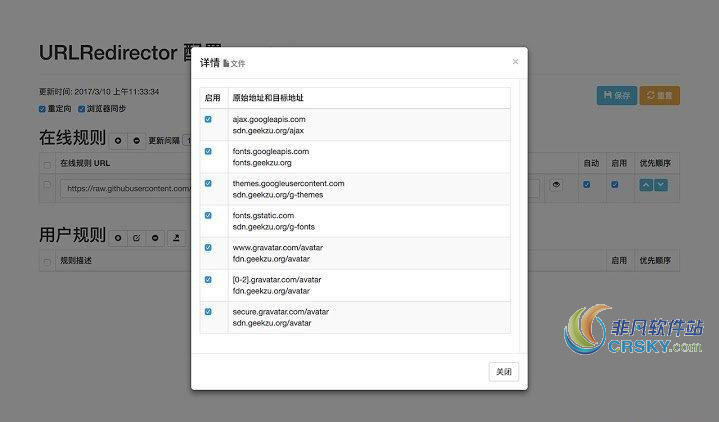Toggle the 重定向 checkbox
Viewport: 719px width, 422px height.
click(x=42, y=109)
